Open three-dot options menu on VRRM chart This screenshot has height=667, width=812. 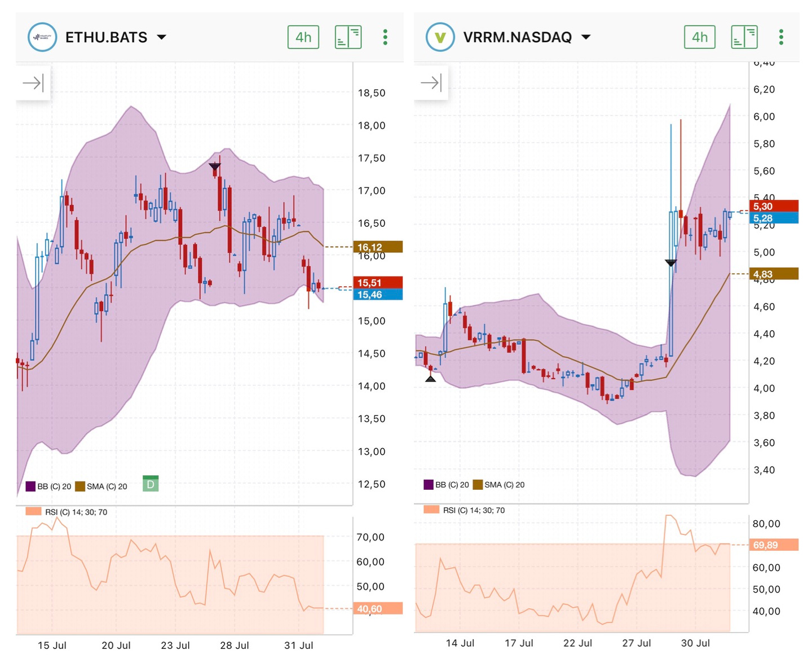(781, 37)
